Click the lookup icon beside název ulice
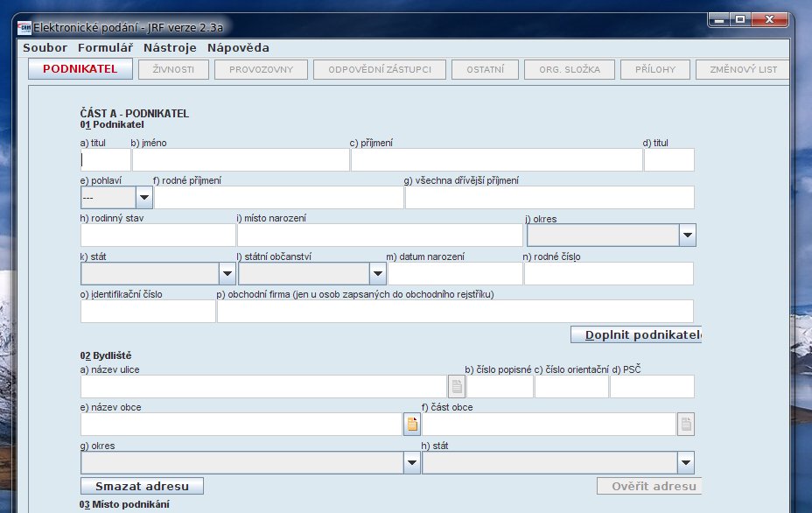This screenshot has height=513, width=812. [456, 387]
